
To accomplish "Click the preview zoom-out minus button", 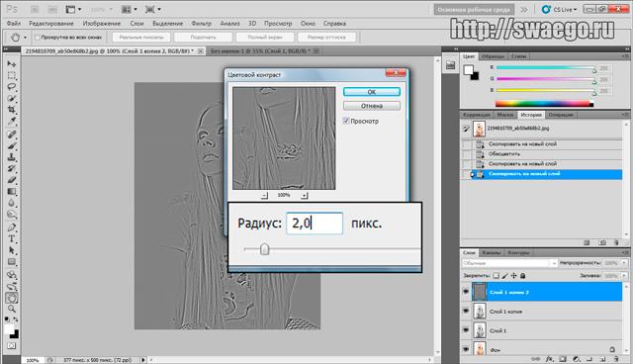I will 264,195.
